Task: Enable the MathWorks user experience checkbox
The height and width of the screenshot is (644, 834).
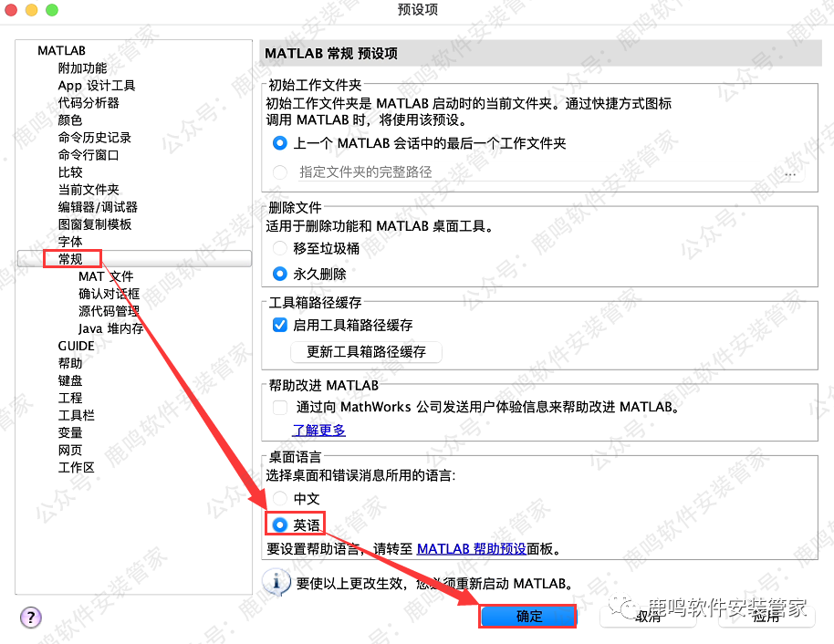Action: pyautogui.click(x=281, y=407)
